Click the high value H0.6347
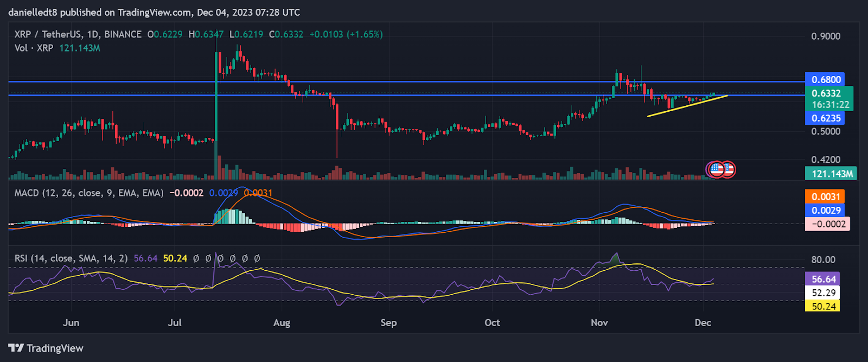 pos(206,34)
